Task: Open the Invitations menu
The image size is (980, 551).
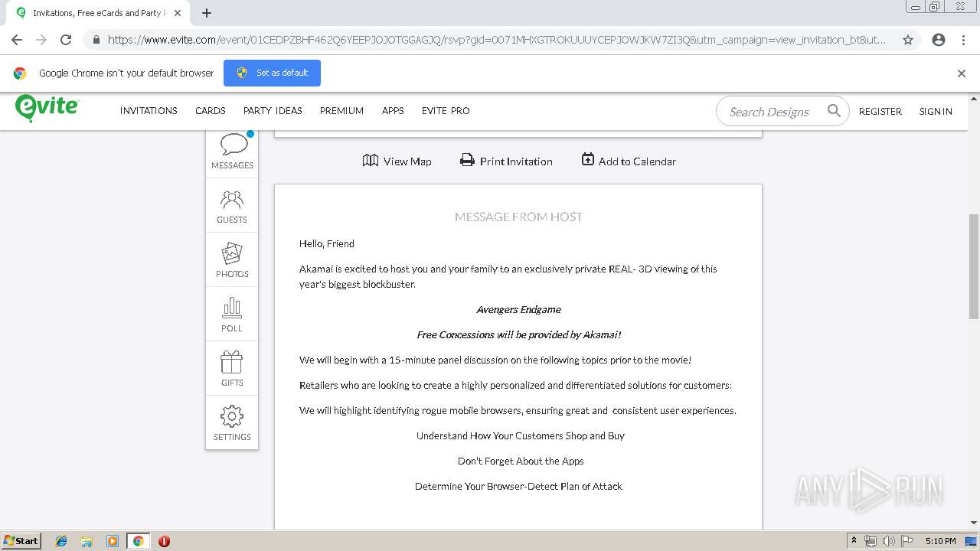Action: pos(149,111)
